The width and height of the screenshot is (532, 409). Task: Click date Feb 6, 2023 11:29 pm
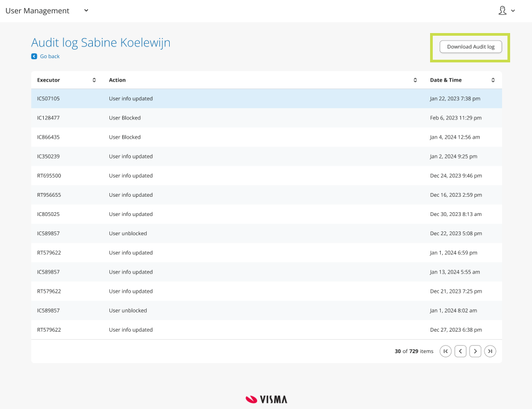[x=456, y=118]
